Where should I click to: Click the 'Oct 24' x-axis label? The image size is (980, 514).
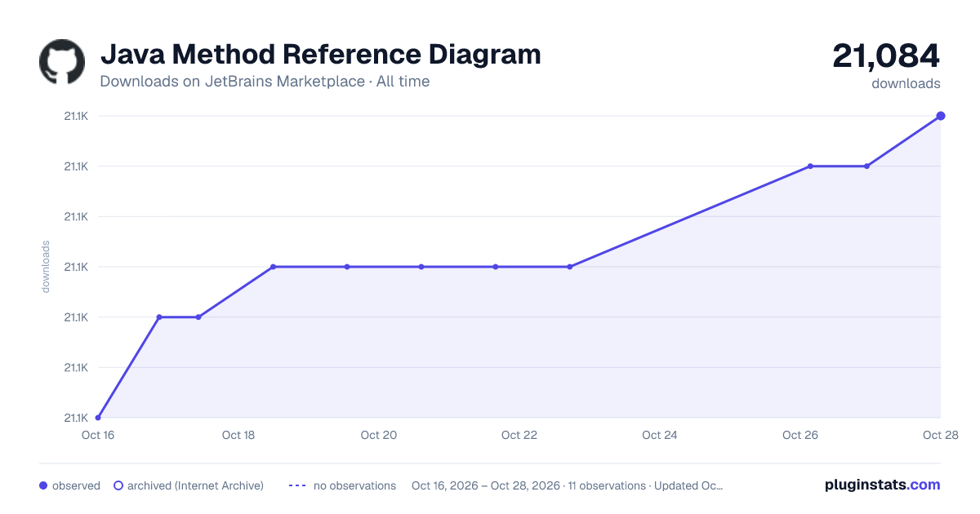tap(660, 435)
